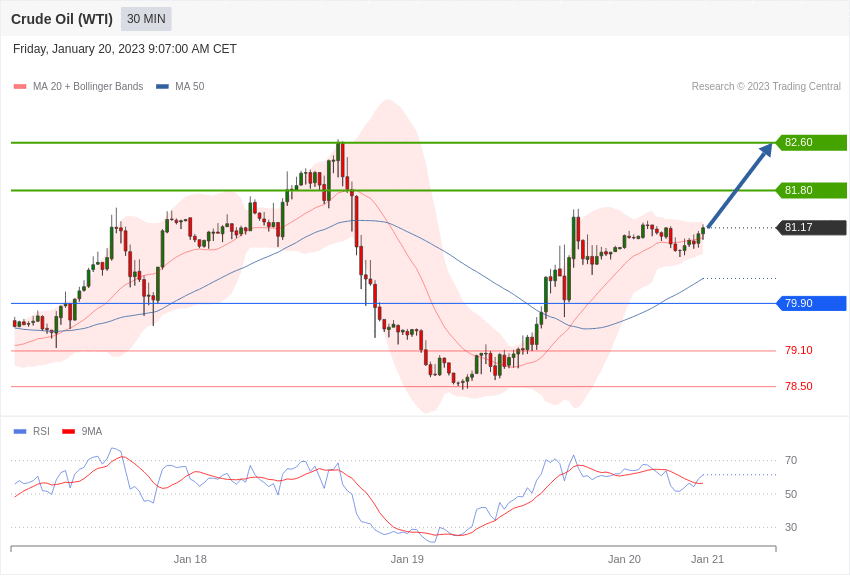Click the 78.50 support level label
The image size is (850, 576).
click(x=799, y=386)
